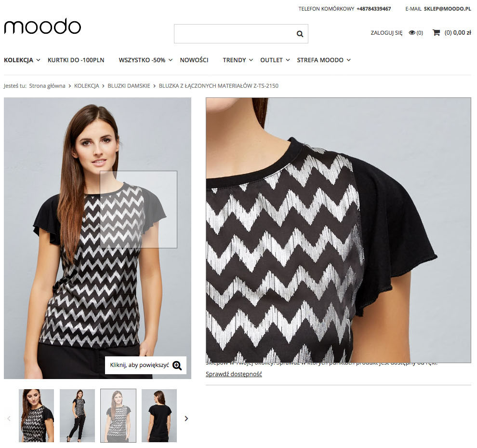477x448 pixels.
Task: Select the full-body pose thumbnail
Action: (x=77, y=415)
